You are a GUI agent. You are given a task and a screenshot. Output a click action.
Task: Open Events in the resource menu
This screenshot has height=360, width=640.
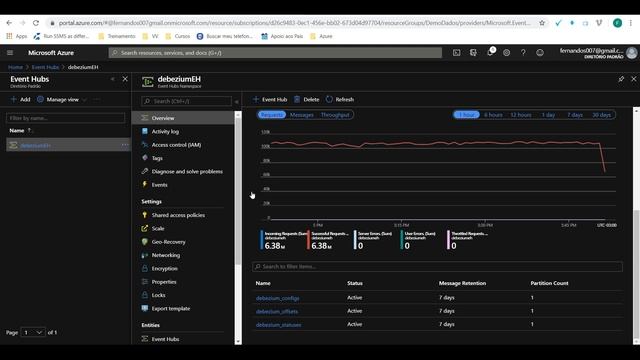click(159, 184)
